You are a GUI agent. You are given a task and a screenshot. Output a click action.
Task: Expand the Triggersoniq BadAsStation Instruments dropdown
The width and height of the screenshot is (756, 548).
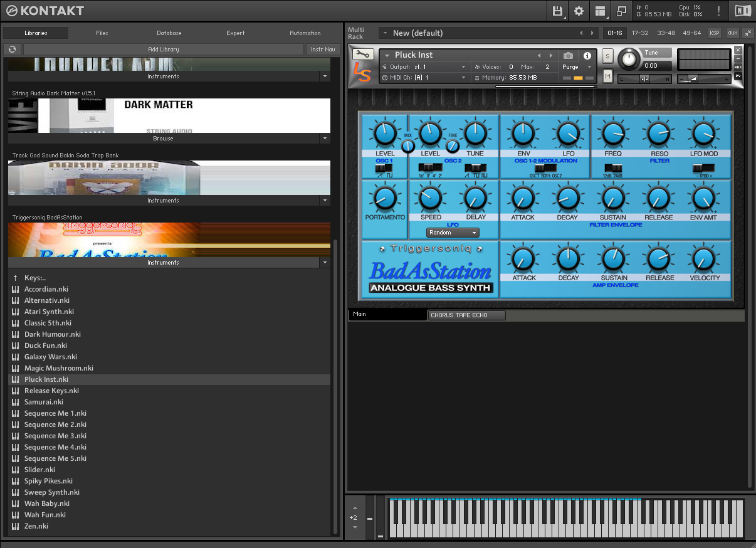click(325, 263)
